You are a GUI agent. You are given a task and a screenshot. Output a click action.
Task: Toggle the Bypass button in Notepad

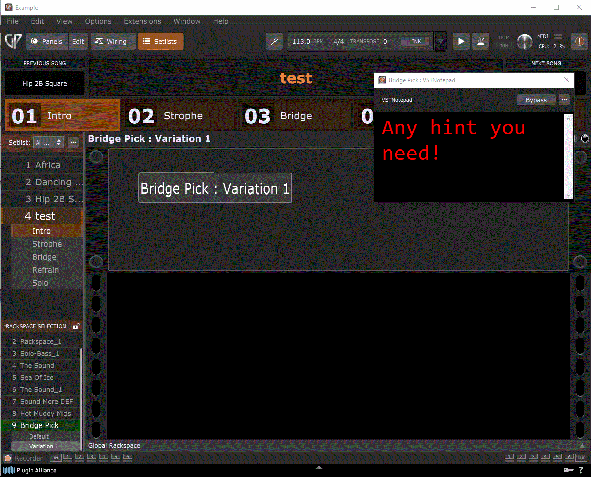click(x=536, y=100)
